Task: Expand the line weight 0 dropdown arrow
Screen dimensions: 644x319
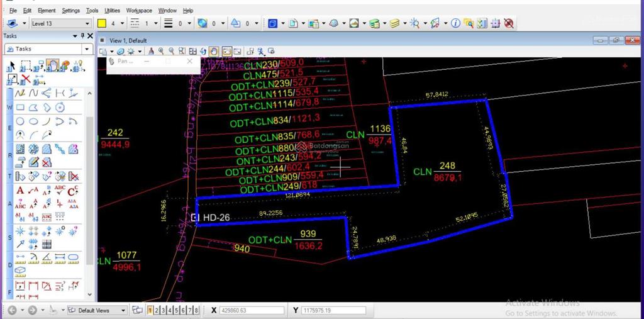Action: coord(189,23)
